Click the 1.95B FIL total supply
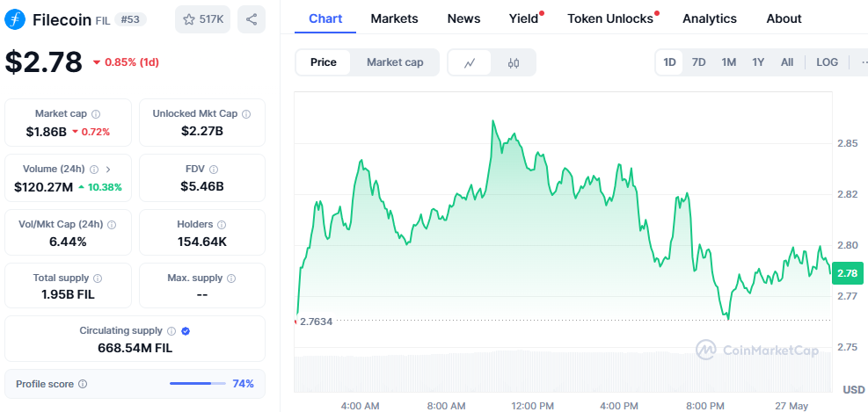 coord(68,295)
